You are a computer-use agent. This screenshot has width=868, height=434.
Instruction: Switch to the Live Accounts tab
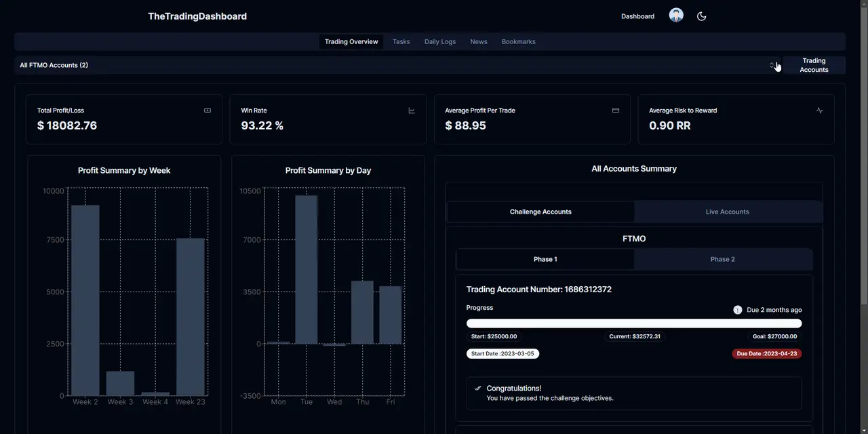tap(728, 212)
